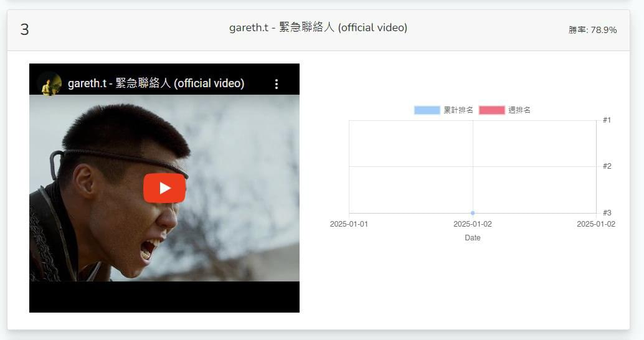The height and width of the screenshot is (340, 644).
Task: Click the rank number 3 in the header
Action: 25,29
